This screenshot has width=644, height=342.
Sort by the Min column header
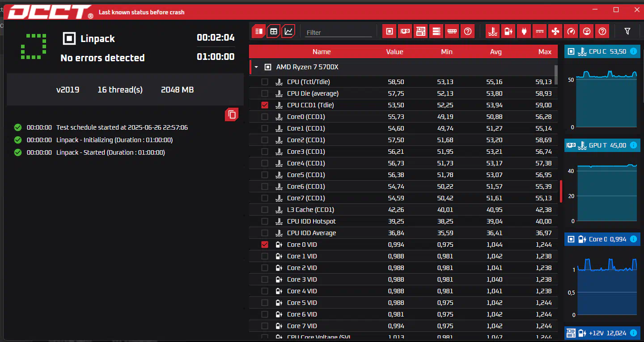(x=447, y=52)
